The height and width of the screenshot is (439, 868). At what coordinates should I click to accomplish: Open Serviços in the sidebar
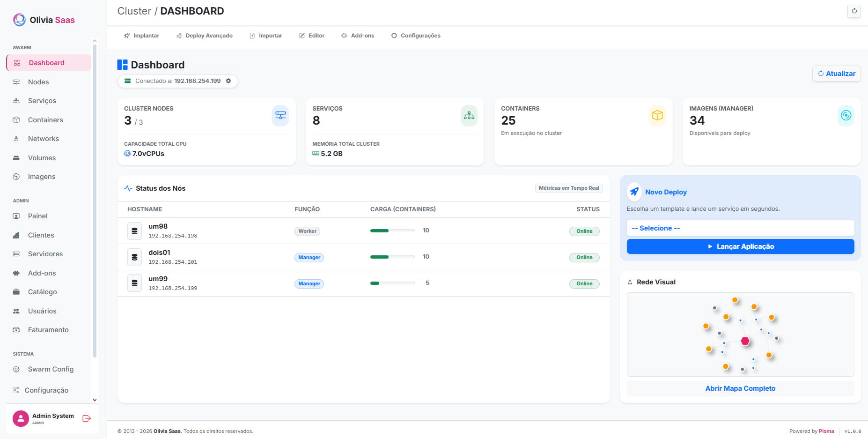[49, 101]
